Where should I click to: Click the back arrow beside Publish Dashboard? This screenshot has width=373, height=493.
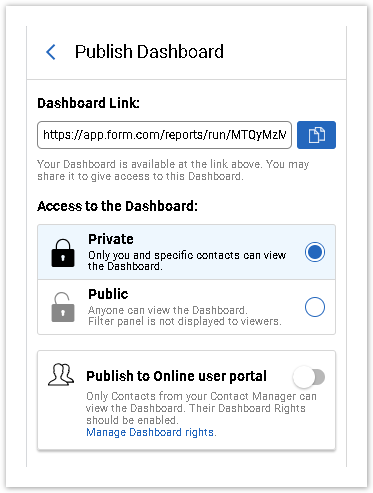tap(51, 52)
